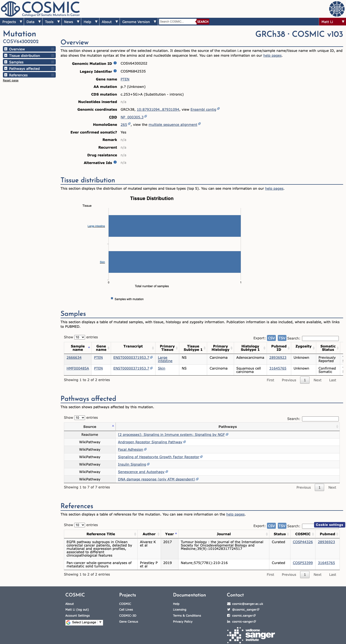Screen dimensions: 346x644
Task: Open the NP_000305.3 CDD link
Action: [132, 117]
